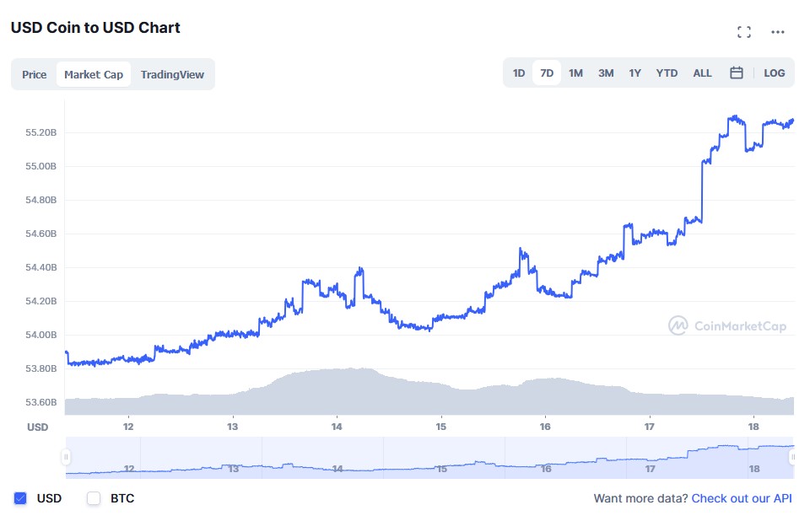Choose the 7D time range
The height and width of the screenshot is (532, 810).
point(547,73)
